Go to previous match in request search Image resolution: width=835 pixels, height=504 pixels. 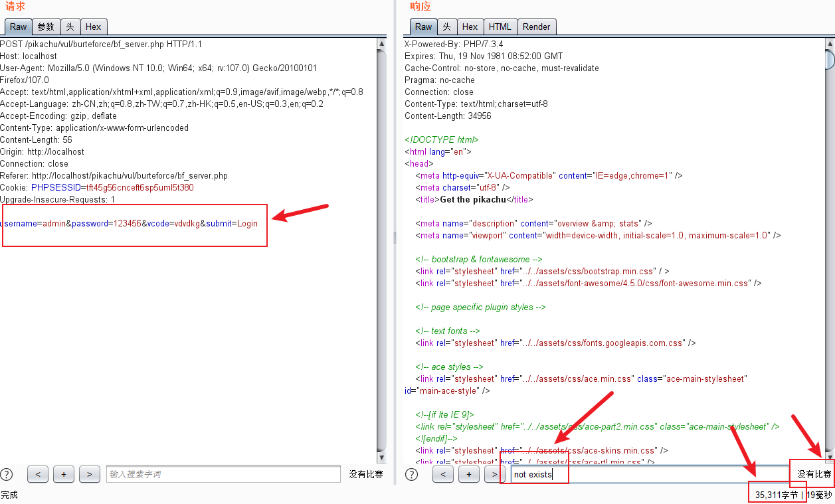(38, 474)
